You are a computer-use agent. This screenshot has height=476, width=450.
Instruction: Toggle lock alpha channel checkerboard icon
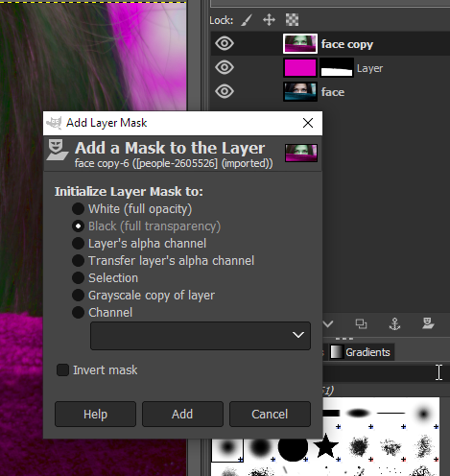pyautogui.click(x=292, y=20)
